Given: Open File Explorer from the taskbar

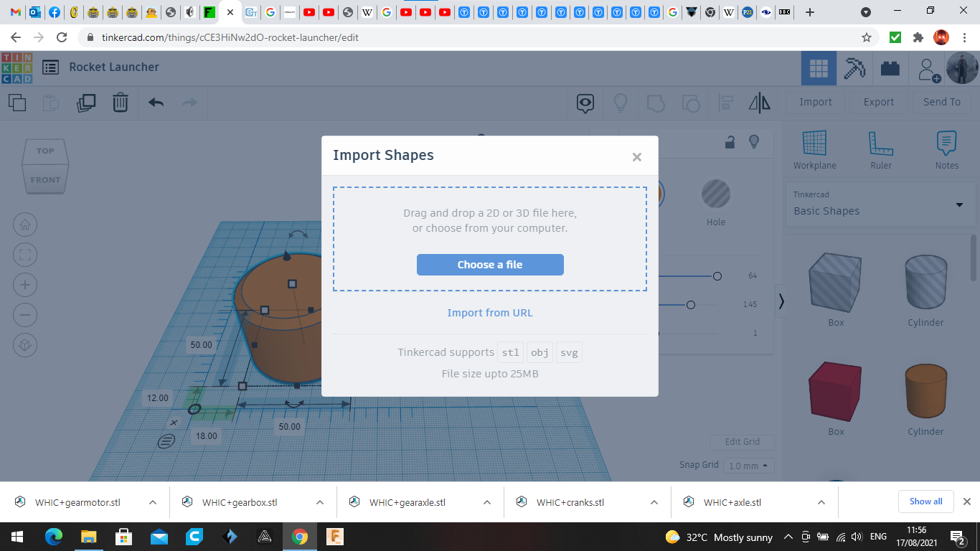Looking at the screenshot, I should [88, 537].
